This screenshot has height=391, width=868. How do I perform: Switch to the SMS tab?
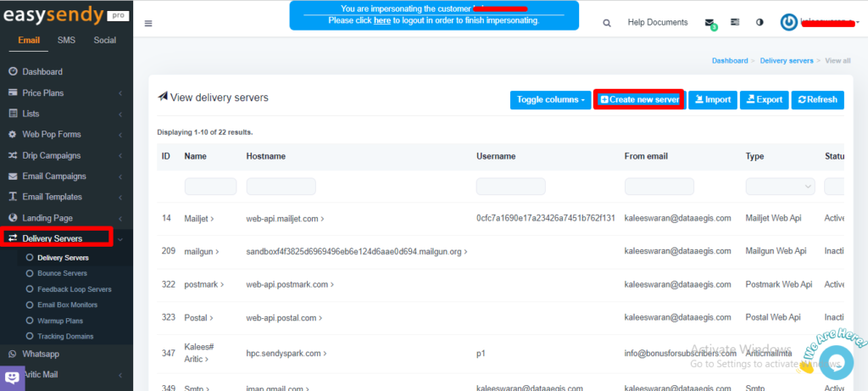(66, 40)
